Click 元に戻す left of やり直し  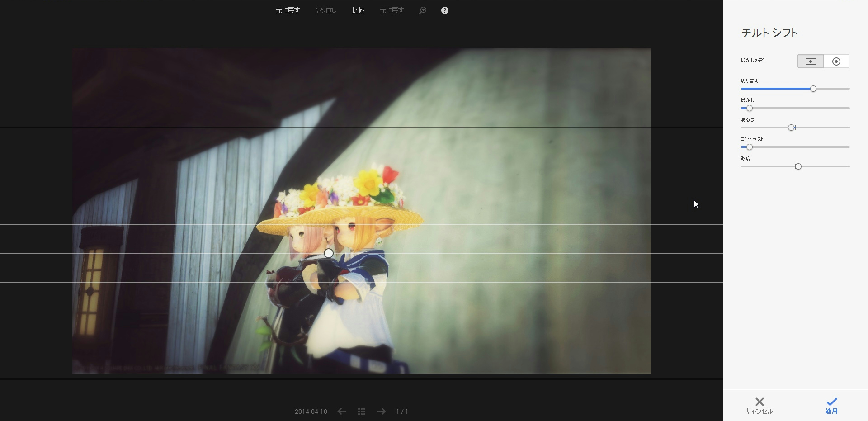(288, 10)
